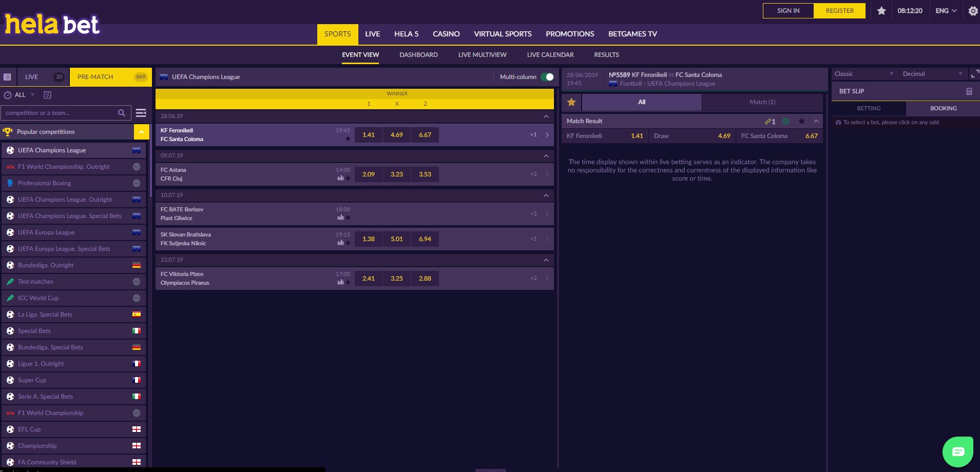Collapse the sidebar menu icon
This screenshot has height=472, width=980.
(x=141, y=113)
